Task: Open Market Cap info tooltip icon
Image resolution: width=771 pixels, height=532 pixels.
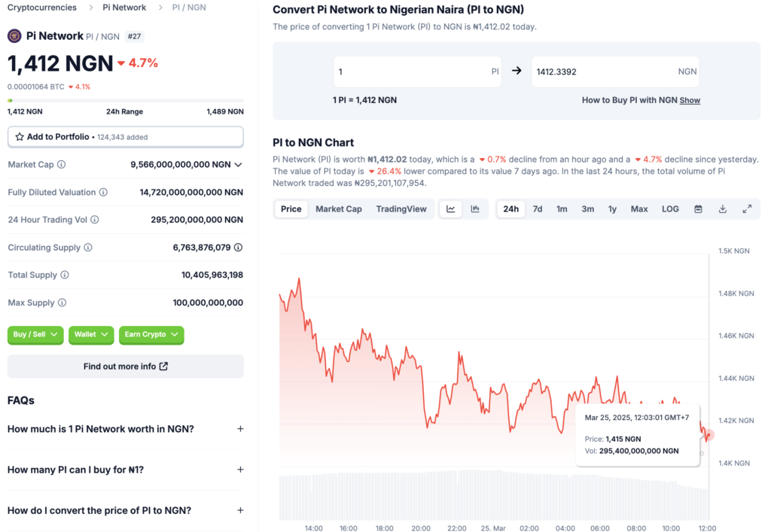Action: 62,165
